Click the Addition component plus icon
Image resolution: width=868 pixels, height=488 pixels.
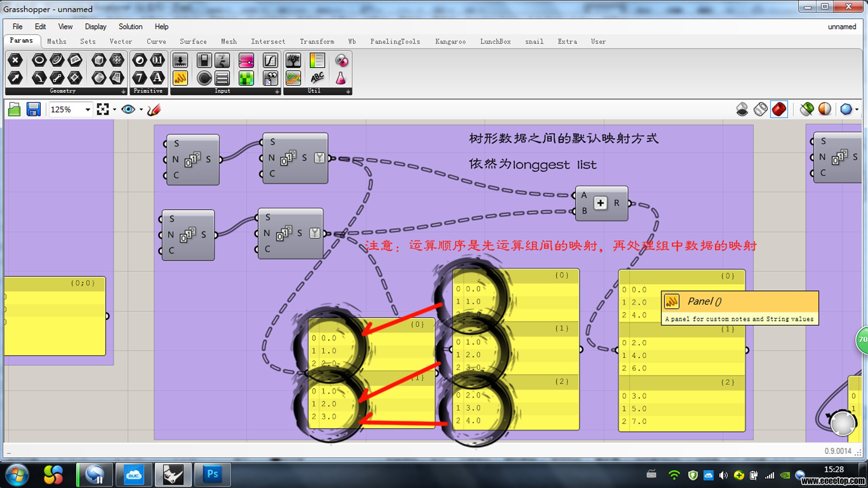[600, 203]
